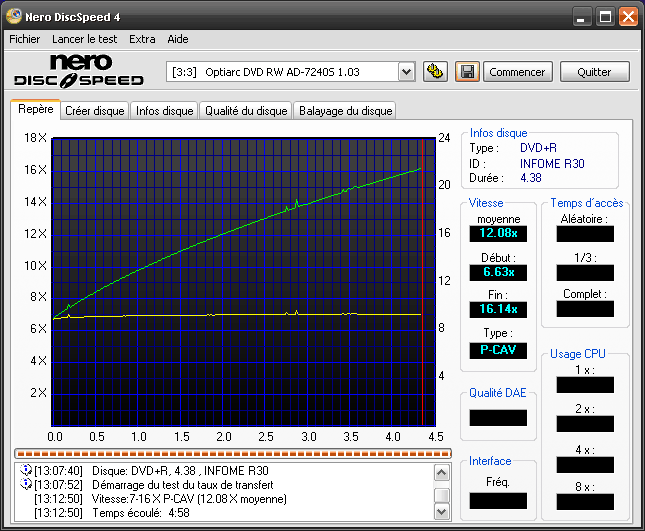
Task: Click the Qualité DAE result field
Action: pyautogui.click(x=498, y=418)
